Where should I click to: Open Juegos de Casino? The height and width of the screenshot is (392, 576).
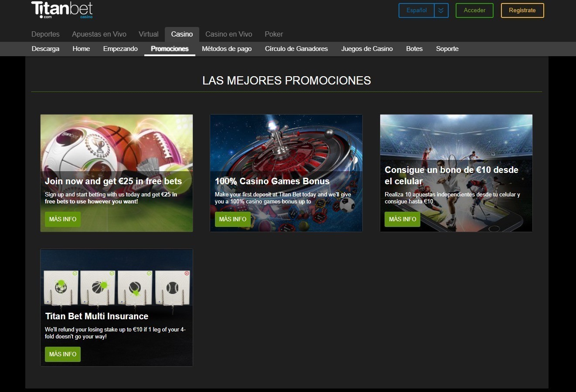pyautogui.click(x=367, y=49)
